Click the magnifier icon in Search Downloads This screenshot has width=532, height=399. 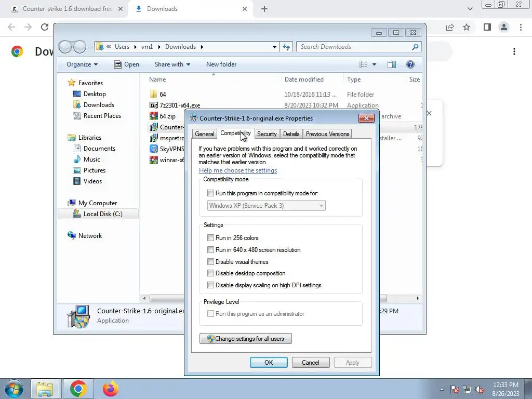(415, 47)
